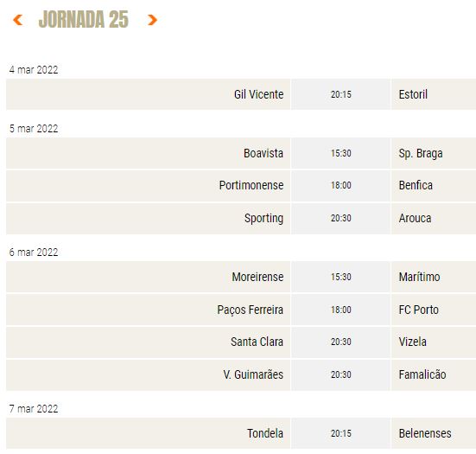Image resolution: width=476 pixels, height=454 pixels.
Task: Open Famalicão away team
Action: [422, 374]
